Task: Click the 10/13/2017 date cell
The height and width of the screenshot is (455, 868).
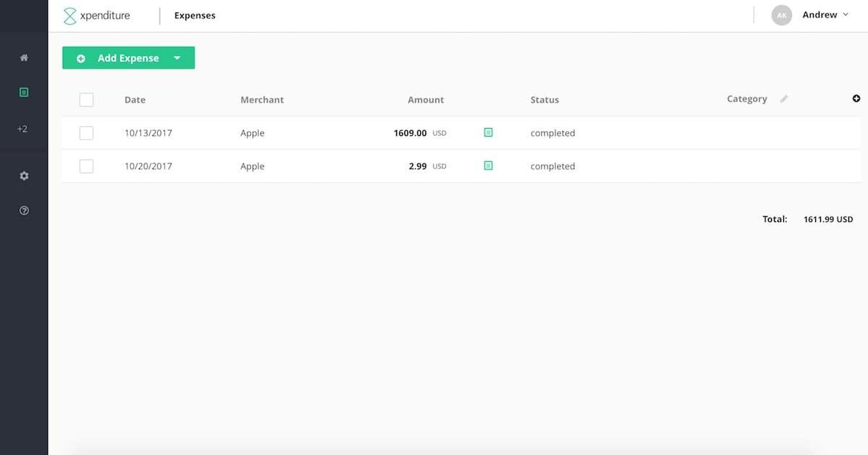Action: [148, 133]
